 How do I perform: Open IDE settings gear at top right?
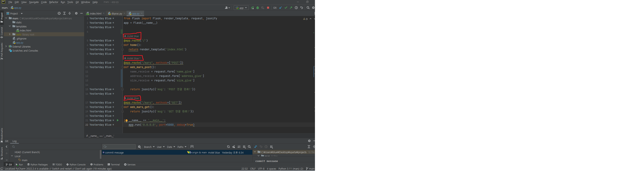(313, 8)
